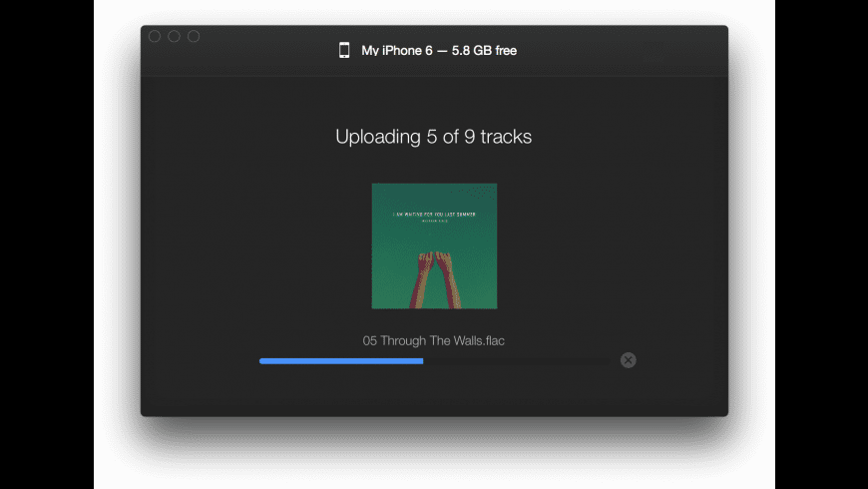This screenshot has width=868, height=489.
Task: Click the 'My iPhone 6 — 5.8 GB free' title
Action: point(439,50)
